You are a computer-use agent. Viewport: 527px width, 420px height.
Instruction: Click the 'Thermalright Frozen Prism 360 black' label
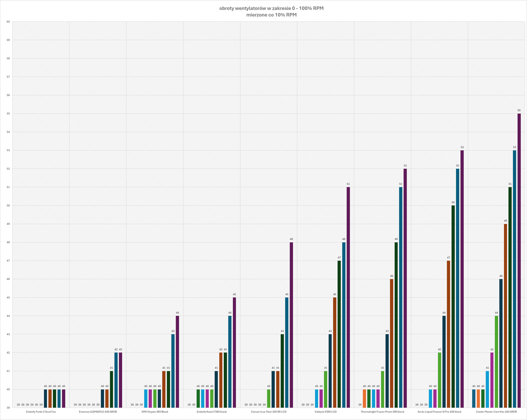coord(383,412)
